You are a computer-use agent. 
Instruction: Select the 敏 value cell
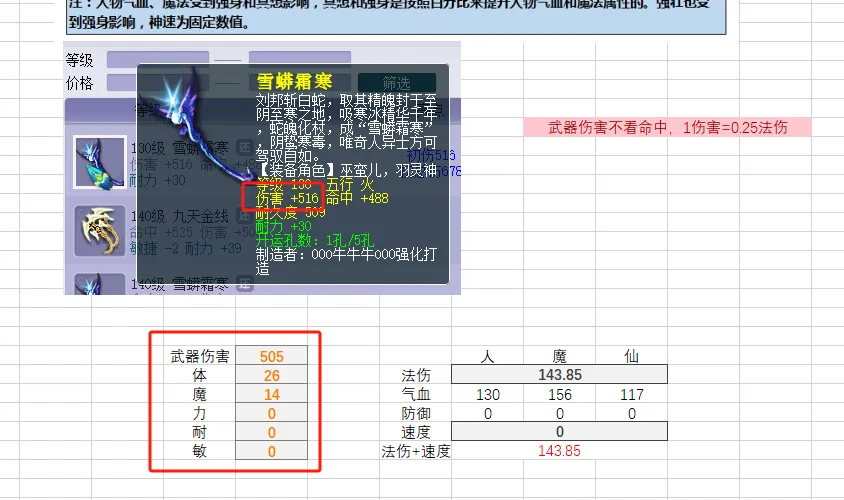point(270,451)
